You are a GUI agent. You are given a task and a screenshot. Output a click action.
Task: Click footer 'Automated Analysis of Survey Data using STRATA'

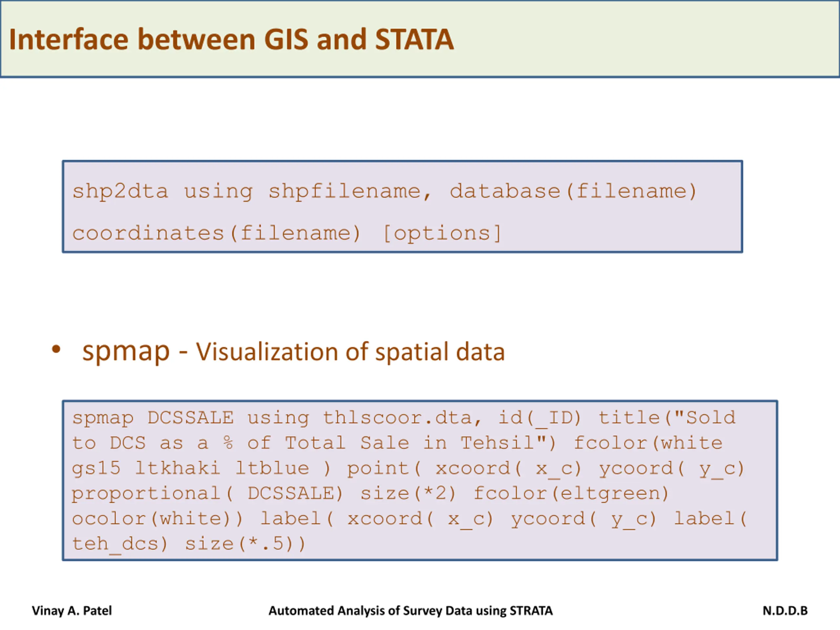pos(410,611)
